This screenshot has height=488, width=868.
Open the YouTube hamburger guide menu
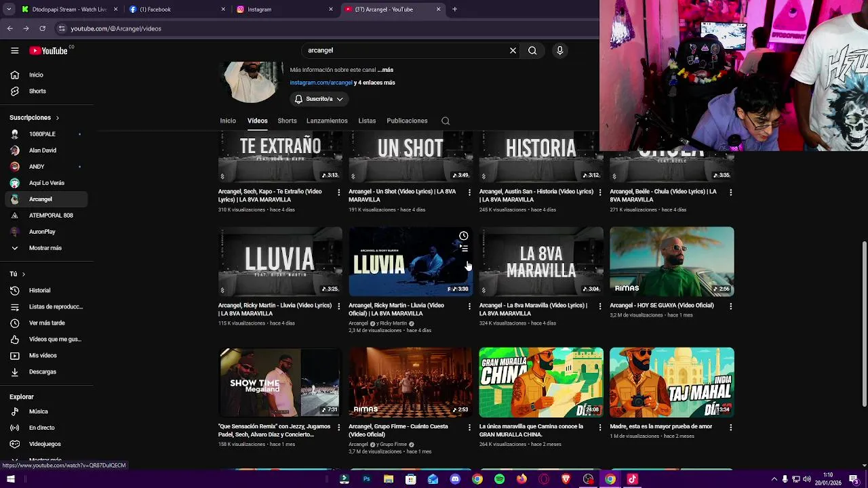(x=14, y=50)
